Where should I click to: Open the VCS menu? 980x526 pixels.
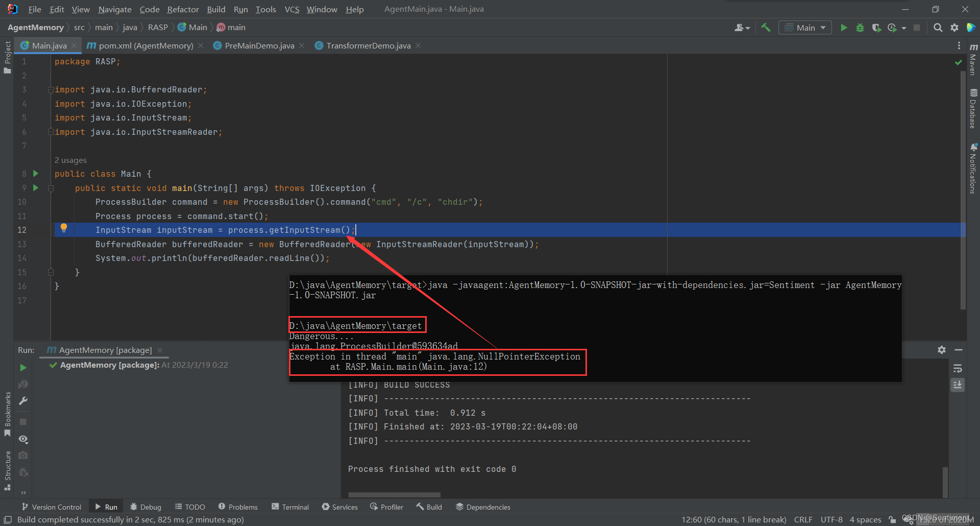pos(292,9)
